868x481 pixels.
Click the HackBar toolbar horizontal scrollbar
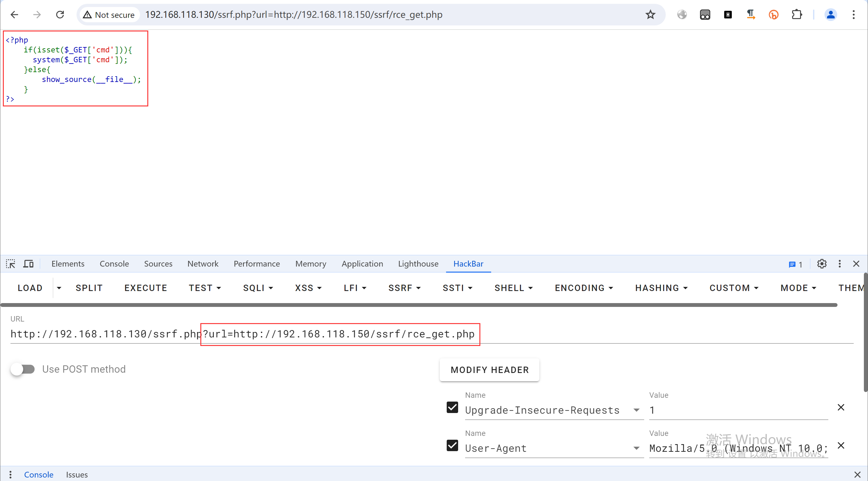tap(419, 305)
